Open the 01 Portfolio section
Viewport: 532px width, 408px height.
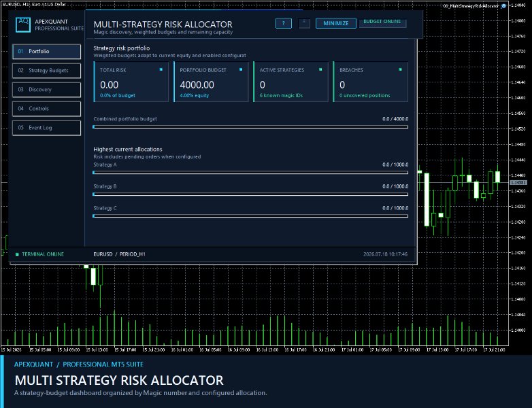tap(47, 52)
